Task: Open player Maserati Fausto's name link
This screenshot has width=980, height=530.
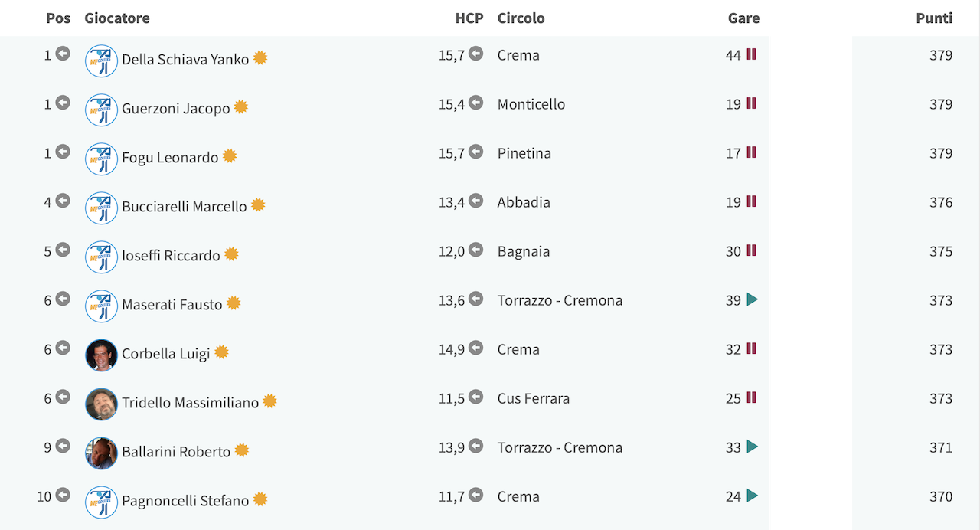Action: click(x=172, y=305)
